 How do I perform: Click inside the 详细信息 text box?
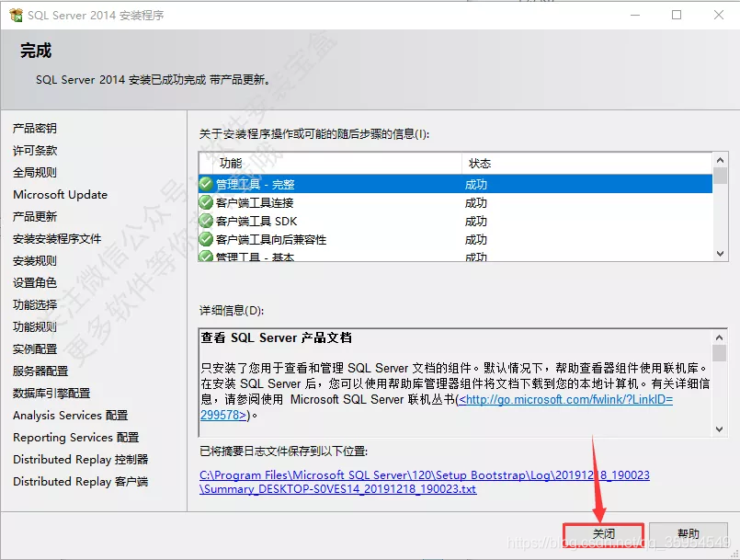(x=455, y=383)
